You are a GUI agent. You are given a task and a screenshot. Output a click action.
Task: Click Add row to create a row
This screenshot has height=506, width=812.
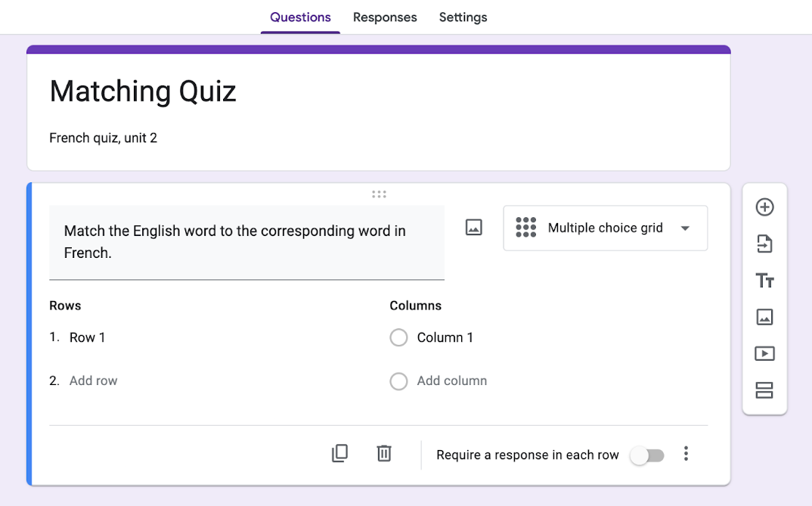pos(94,381)
